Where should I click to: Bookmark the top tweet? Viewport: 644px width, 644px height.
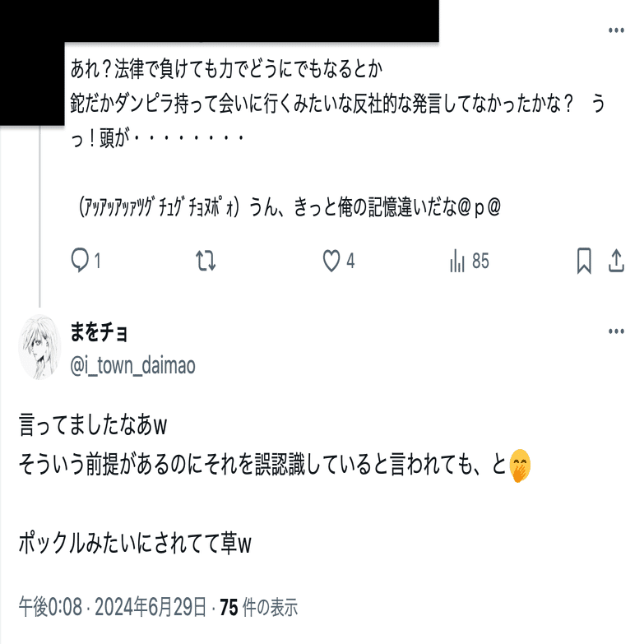point(584,261)
